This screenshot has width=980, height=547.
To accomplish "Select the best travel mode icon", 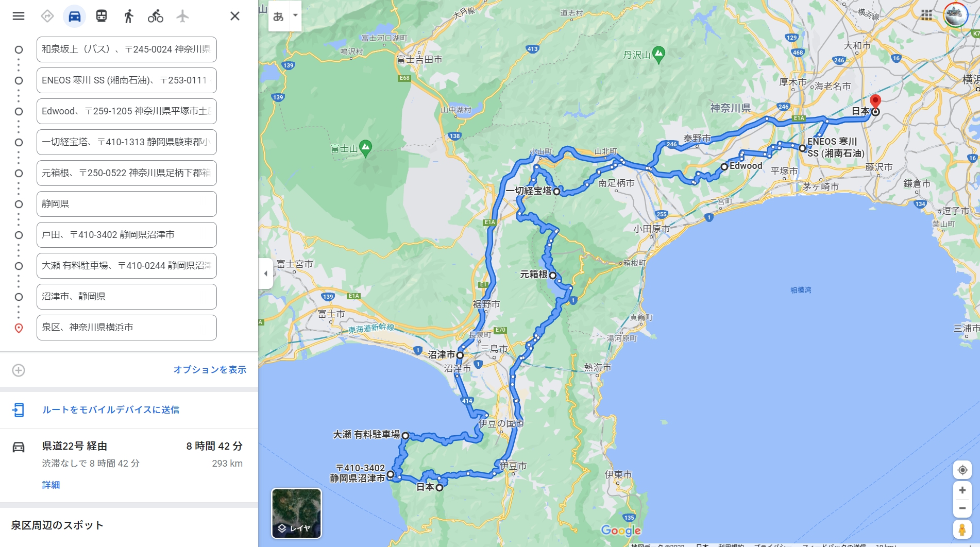I will tap(47, 16).
